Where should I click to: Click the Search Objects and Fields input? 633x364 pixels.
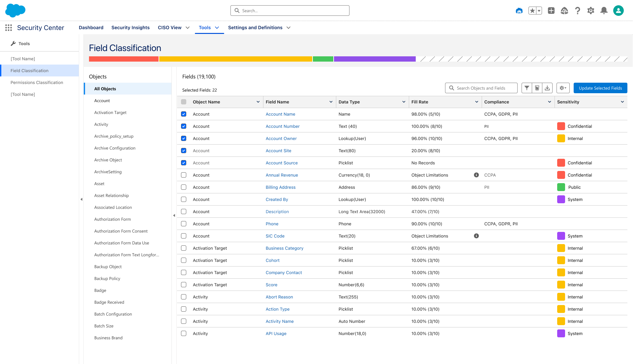click(x=481, y=88)
